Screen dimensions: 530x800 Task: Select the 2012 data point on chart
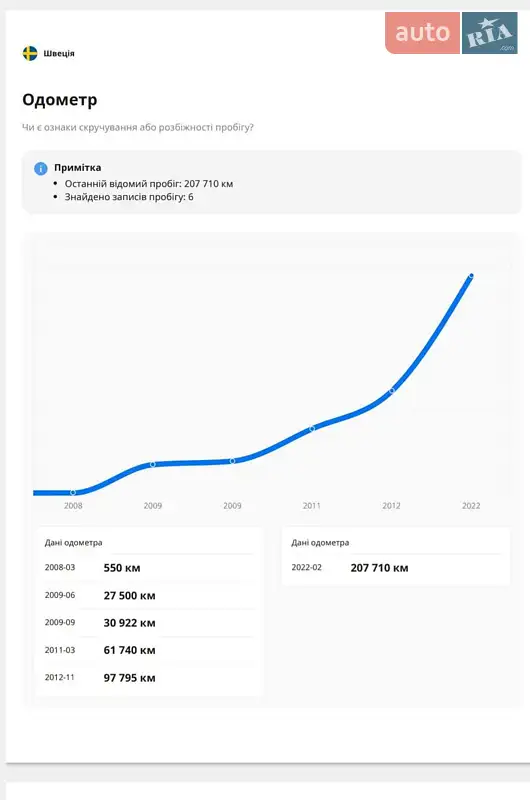point(392,390)
